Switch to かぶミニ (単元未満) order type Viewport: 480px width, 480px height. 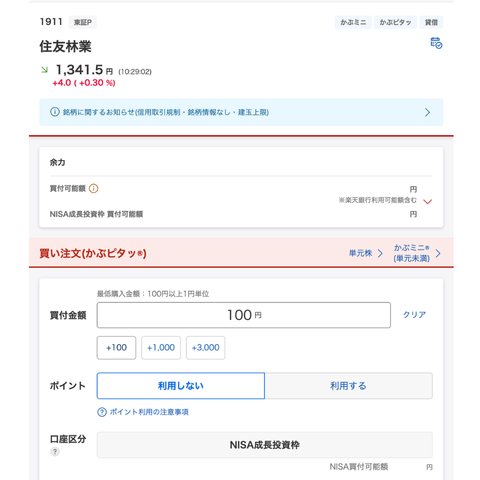pos(417,253)
